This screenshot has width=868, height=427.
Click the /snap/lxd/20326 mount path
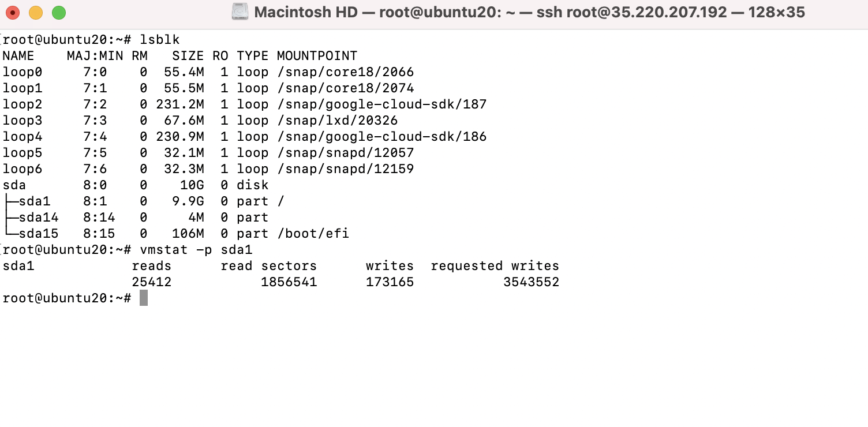tap(337, 121)
